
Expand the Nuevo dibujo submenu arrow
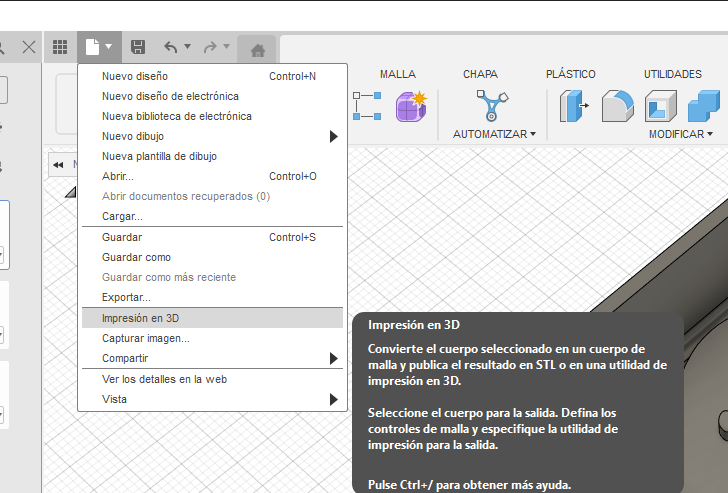tap(333, 136)
